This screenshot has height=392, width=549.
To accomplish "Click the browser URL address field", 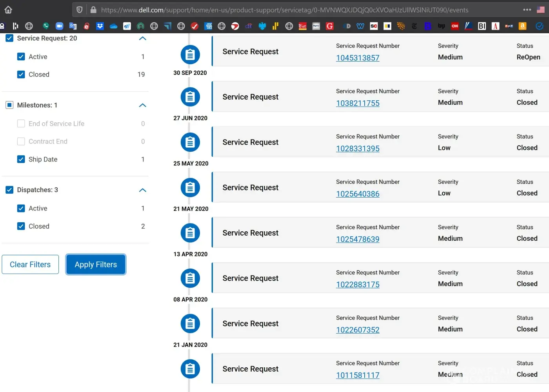I will click(x=284, y=10).
